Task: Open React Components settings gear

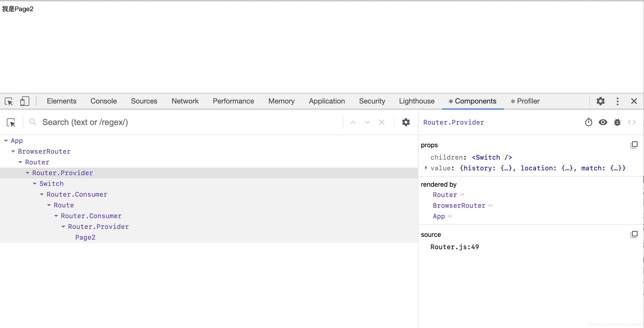Action: pyautogui.click(x=406, y=122)
